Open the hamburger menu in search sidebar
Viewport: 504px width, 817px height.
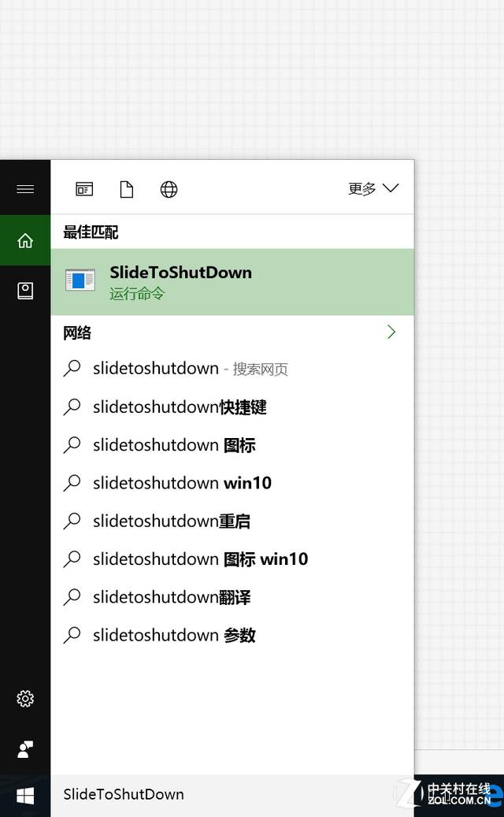[25, 188]
